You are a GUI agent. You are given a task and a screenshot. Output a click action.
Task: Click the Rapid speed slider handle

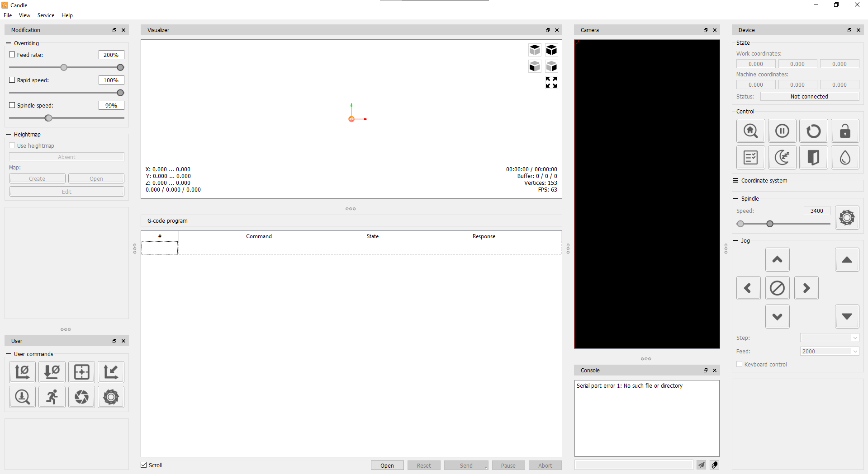(120, 93)
